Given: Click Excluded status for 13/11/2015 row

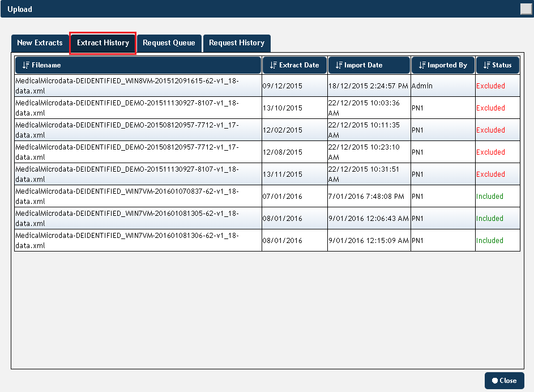Looking at the screenshot, I should (490, 174).
